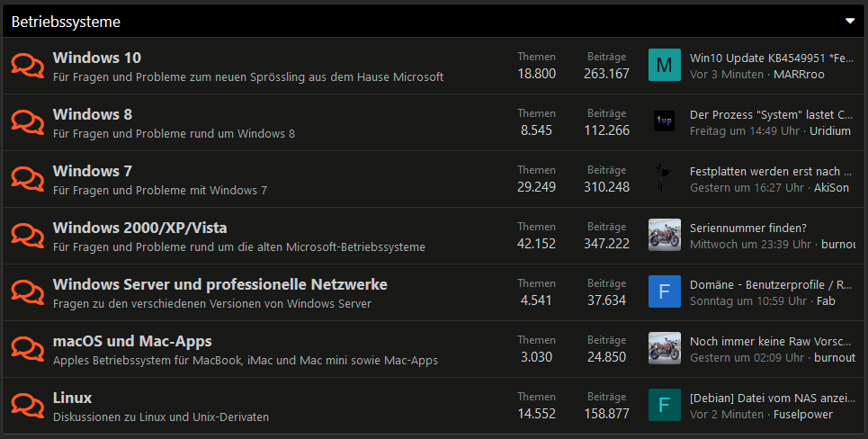Click the chat bubble icon beside Windows 7

point(28,179)
